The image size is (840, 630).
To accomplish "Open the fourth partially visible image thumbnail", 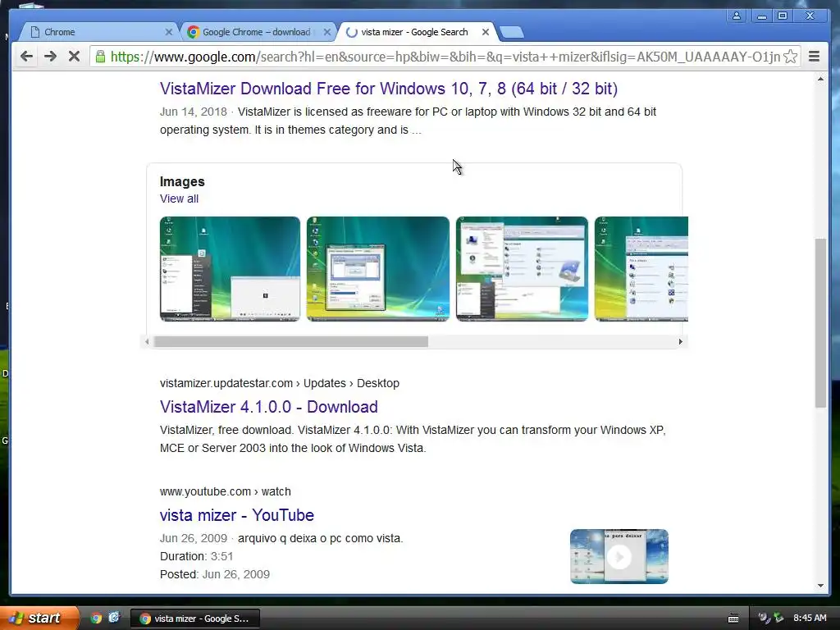I will tap(641, 269).
